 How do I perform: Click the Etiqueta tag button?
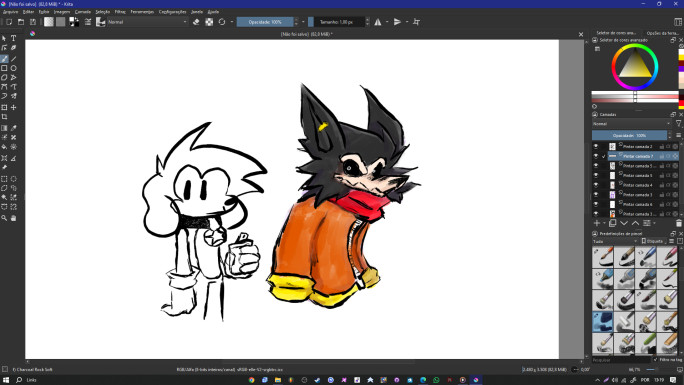click(653, 241)
